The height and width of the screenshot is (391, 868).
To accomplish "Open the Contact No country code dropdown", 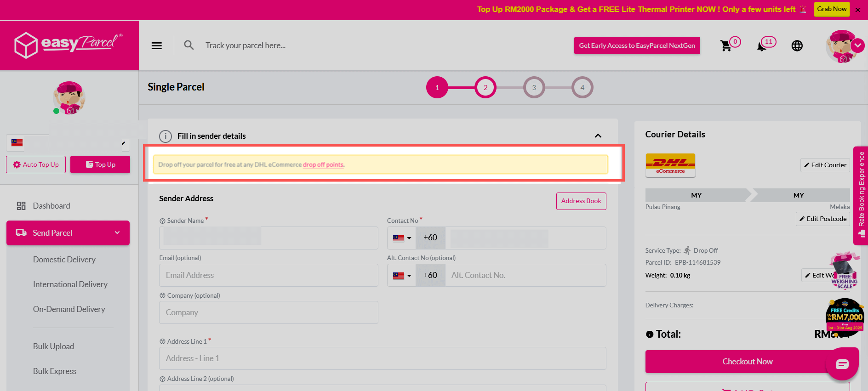I will [402, 238].
